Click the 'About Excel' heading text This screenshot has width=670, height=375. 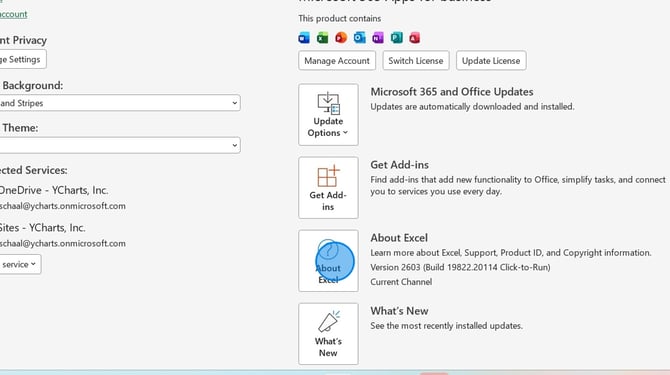tap(399, 238)
